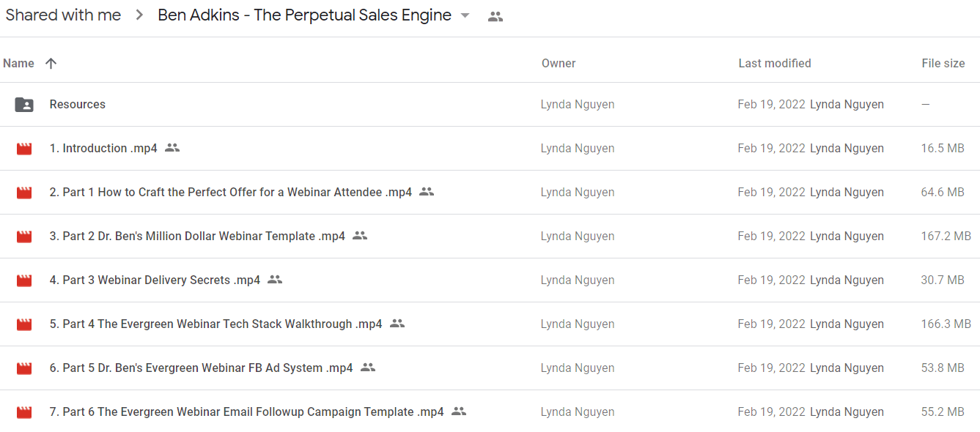The width and height of the screenshot is (980, 432).
Task: Sort by the Last modified column header
Action: [x=775, y=63]
